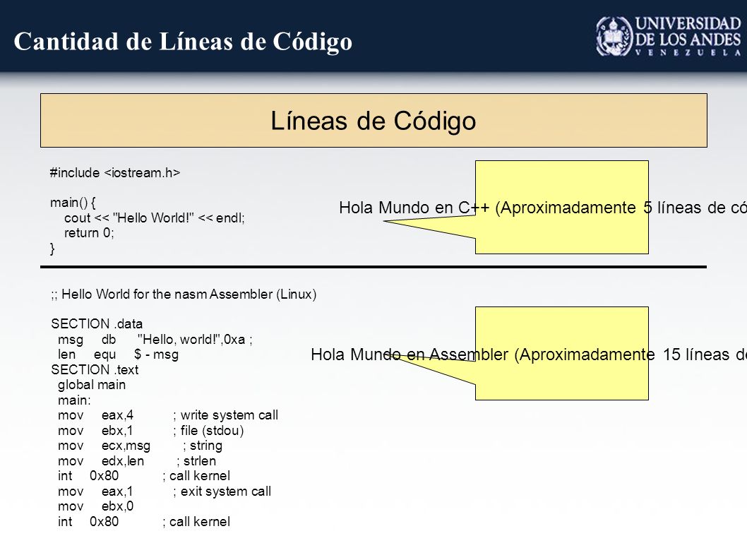
Task: Click the 'mov edx,len' instruction
Action: pyautogui.click(x=101, y=461)
